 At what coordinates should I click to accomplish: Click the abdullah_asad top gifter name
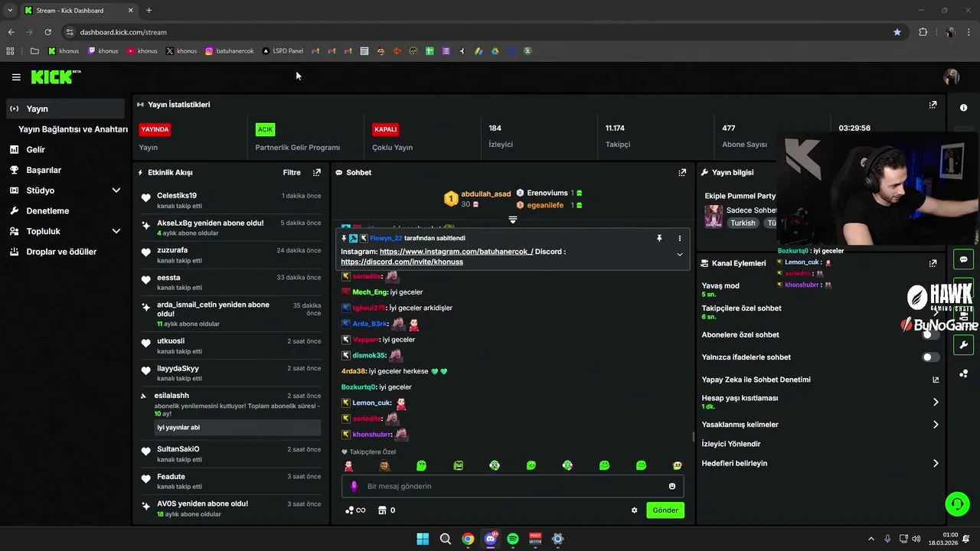point(485,194)
